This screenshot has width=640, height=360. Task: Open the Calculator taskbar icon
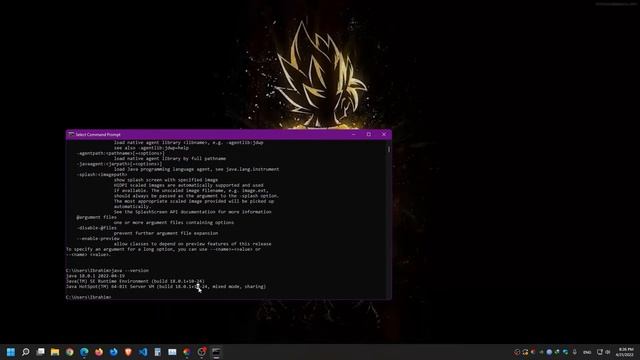pos(158,352)
